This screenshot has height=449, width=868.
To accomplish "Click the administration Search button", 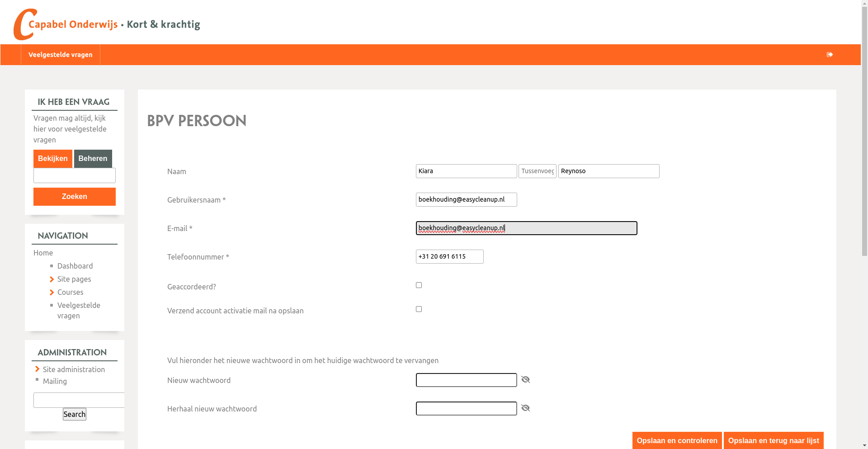I will (x=75, y=414).
